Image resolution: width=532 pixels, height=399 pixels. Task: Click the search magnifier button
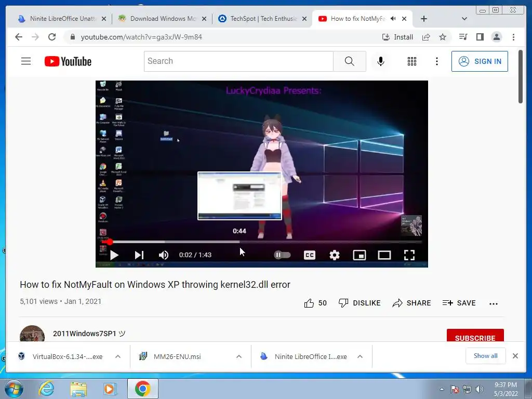click(350, 61)
